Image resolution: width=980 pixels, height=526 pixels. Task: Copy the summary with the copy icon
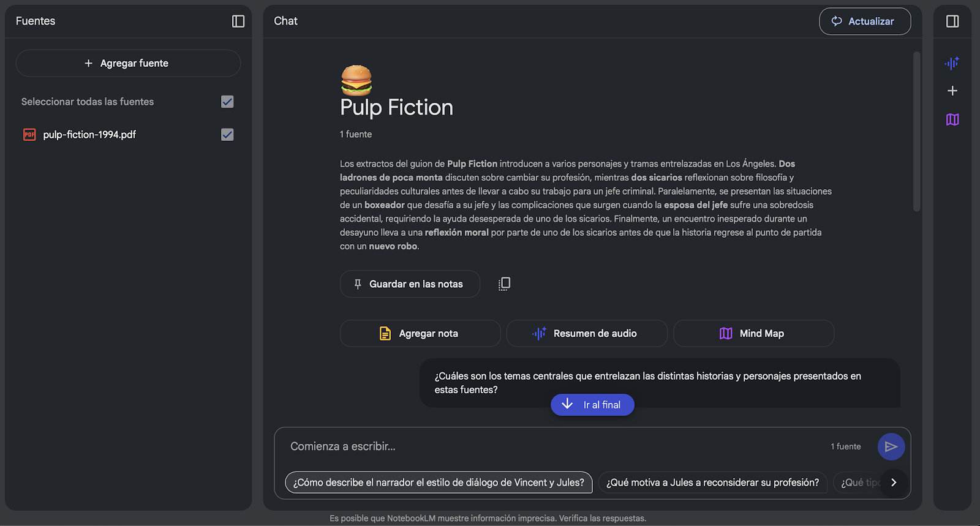(504, 284)
